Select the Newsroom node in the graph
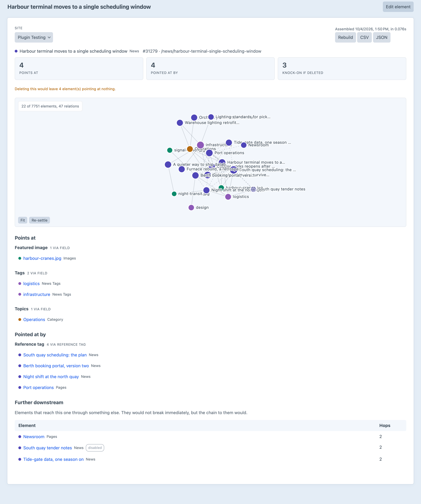This screenshot has height=504, width=421. pyautogui.click(x=244, y=145)
